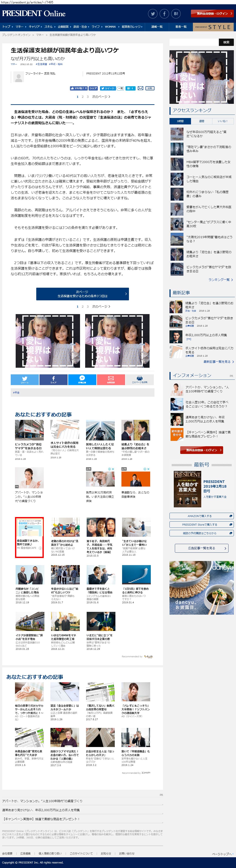Select the 週間 ranking tab
236x868 pixels.
pos(201,121)
